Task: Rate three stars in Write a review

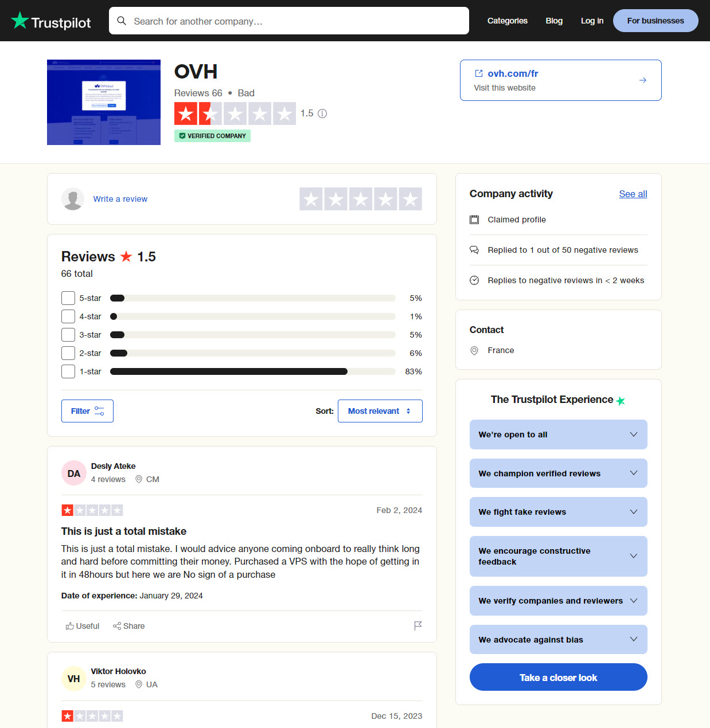Action: 361,199
